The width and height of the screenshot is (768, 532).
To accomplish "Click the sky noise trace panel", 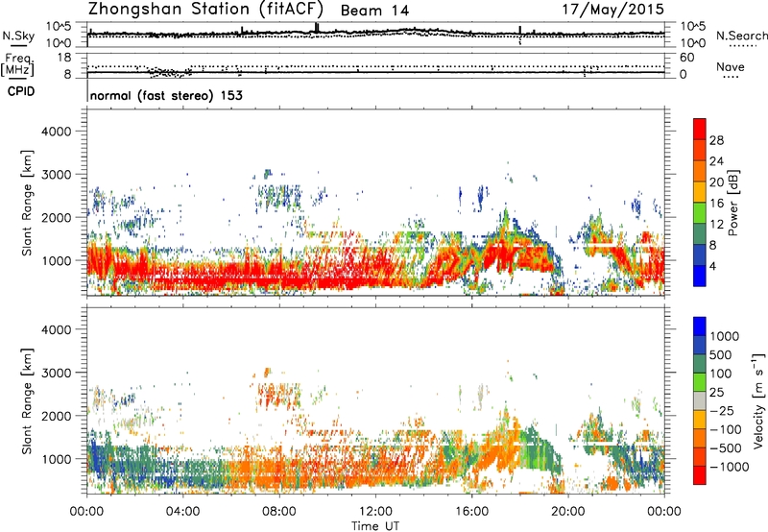I will [375, 35].
